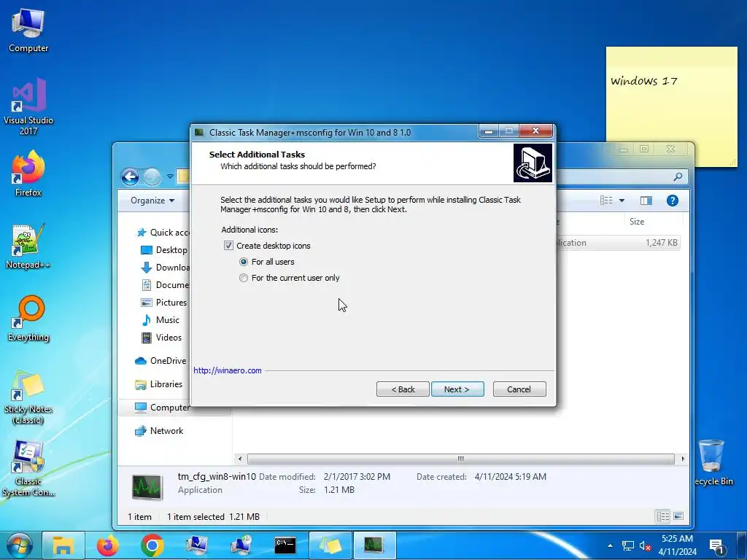Click the horizontal scrollbar right arrow
This screenshot has height=560, width=747.
coord(683,459)
